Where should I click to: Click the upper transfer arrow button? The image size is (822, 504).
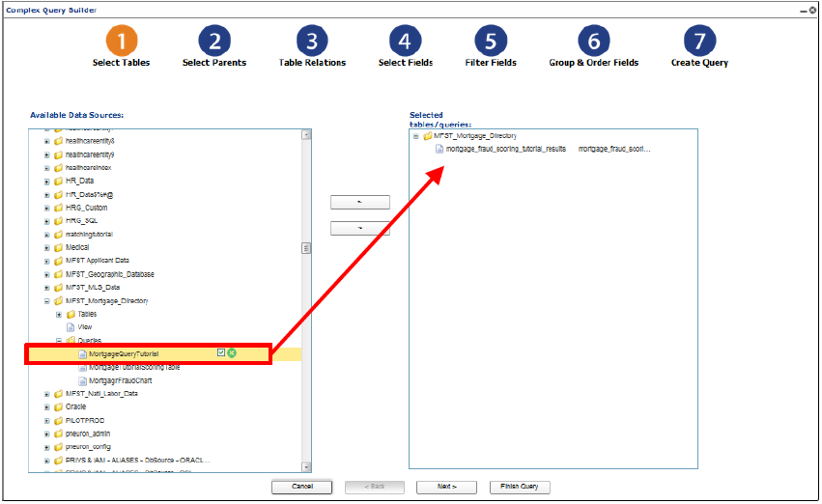coord(360,202)
